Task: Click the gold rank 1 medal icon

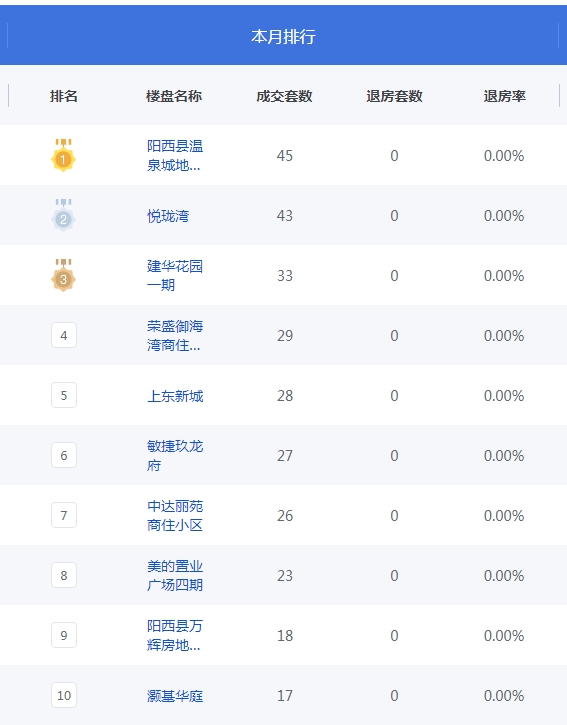Action: pos(63,155)
